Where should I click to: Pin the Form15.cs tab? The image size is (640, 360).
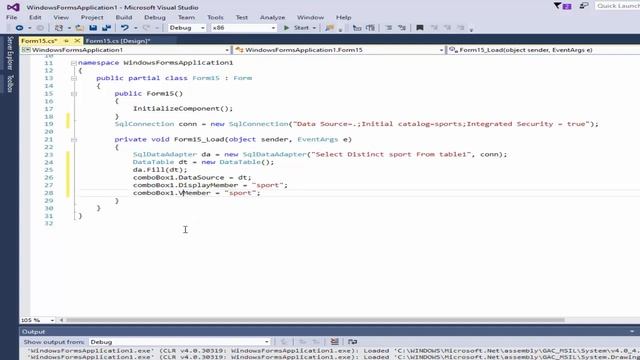coord(66,41)
